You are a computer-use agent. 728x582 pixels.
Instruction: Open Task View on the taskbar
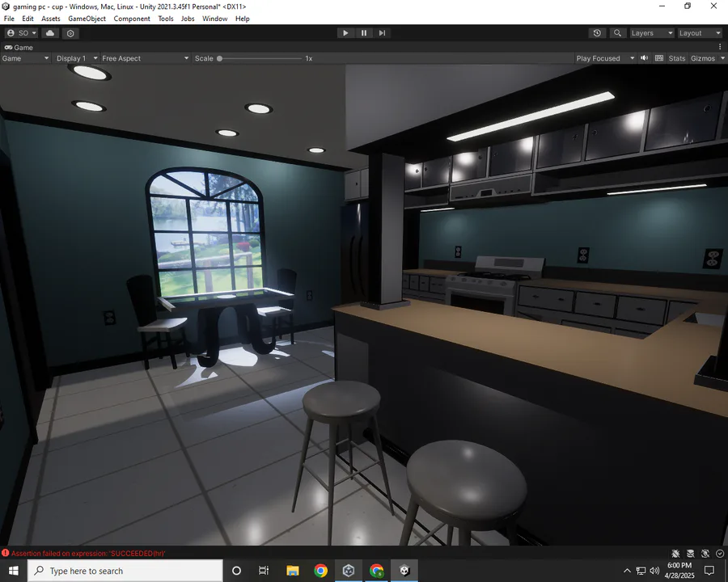pos(264,571)
